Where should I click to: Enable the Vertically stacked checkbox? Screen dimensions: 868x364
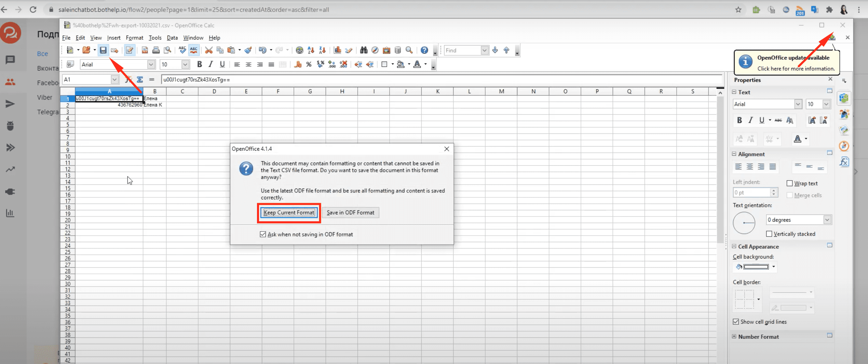(769, 234)
